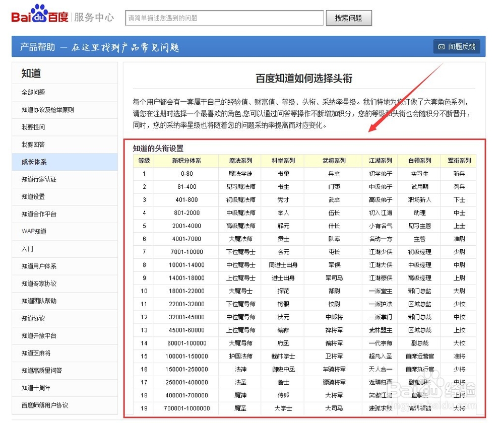Open 知道十周年 sidebar item
The image size is (504, 423).
65,388
